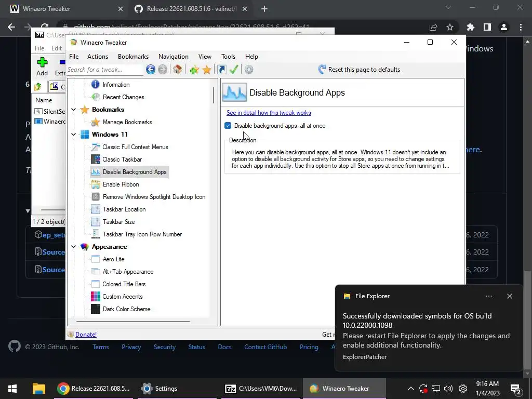Select Aero Lite appearance item
Image resolution: width=532 pixels, height=399 pixels.
113,259
